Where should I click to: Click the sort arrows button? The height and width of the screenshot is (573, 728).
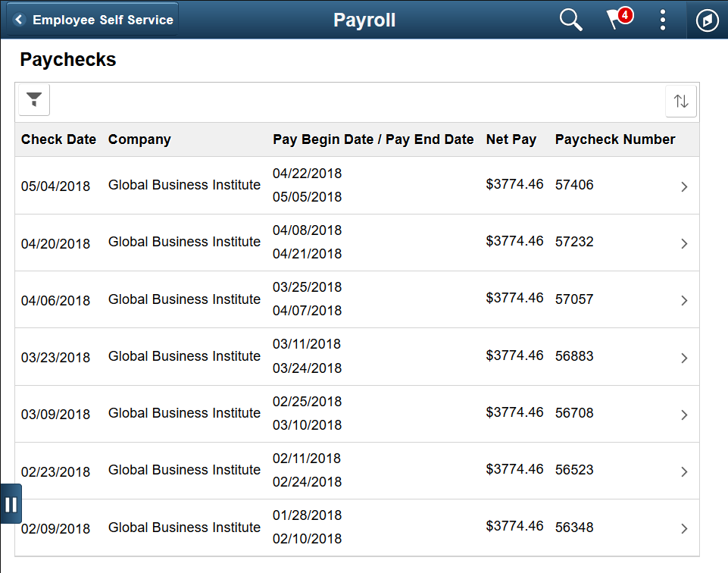[x=681, y=101]
